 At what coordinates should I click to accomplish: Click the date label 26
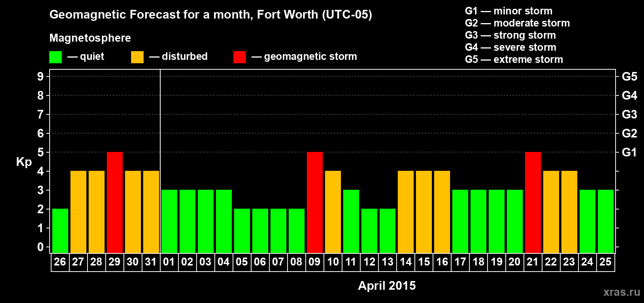(x=60, y=262)
